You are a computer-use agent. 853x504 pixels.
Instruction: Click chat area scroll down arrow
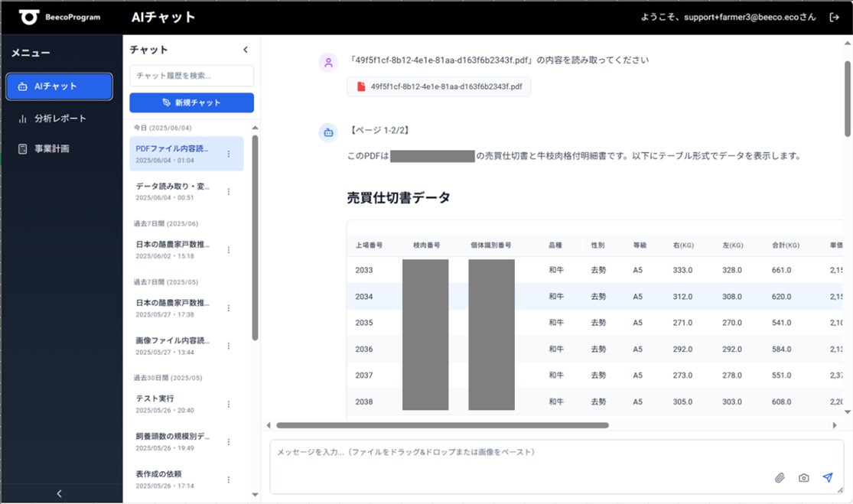pyautogui.click(x=848, y=412)
